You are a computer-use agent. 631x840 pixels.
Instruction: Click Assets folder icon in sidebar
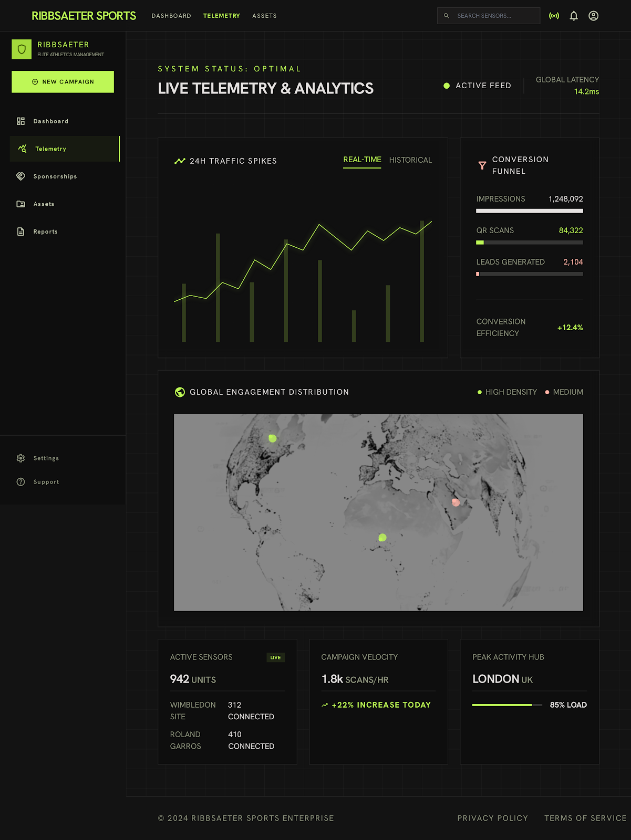point(20,204)
